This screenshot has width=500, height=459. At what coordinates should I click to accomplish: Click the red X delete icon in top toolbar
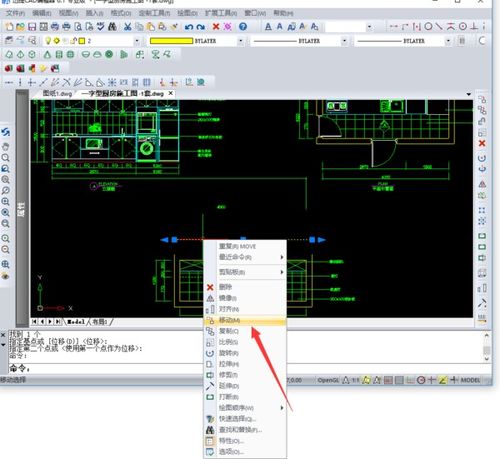coord(216,26)
